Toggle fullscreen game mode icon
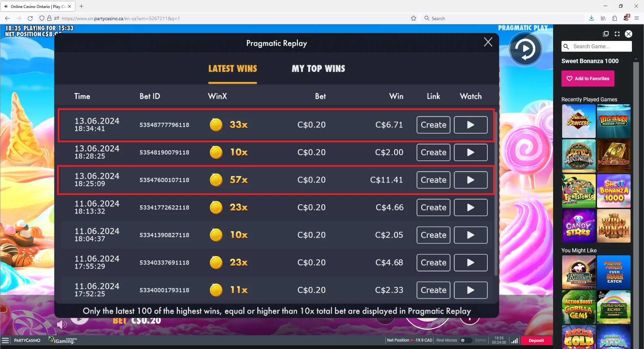The image size is (644, 349). click(617, 34)
